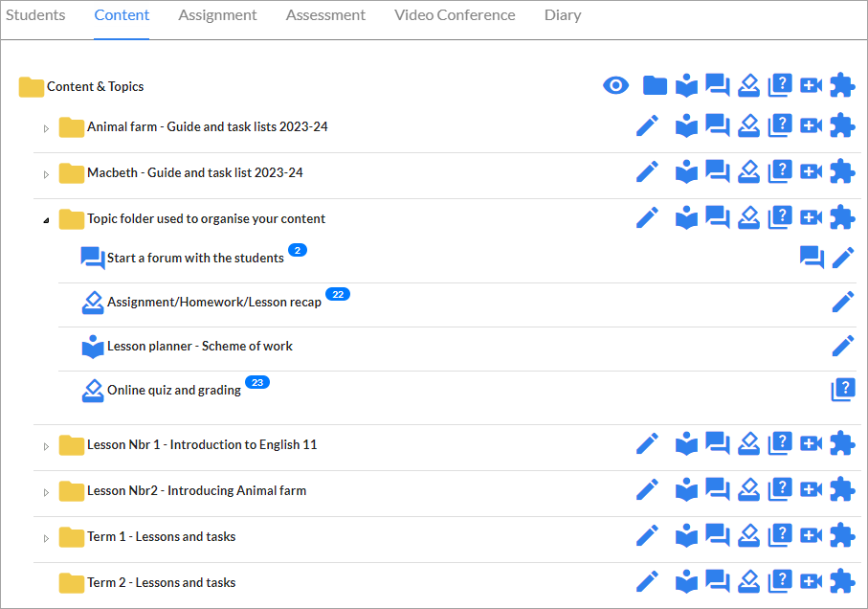Screen dimensions: 868x609
Task: Add a lesson to Topic folder
Action: [686, 218]
